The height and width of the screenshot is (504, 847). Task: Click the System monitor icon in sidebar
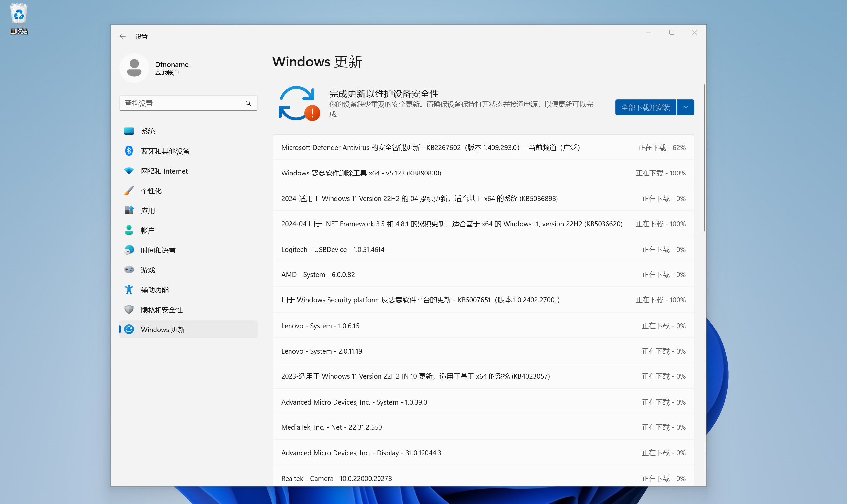pos(129,131)
